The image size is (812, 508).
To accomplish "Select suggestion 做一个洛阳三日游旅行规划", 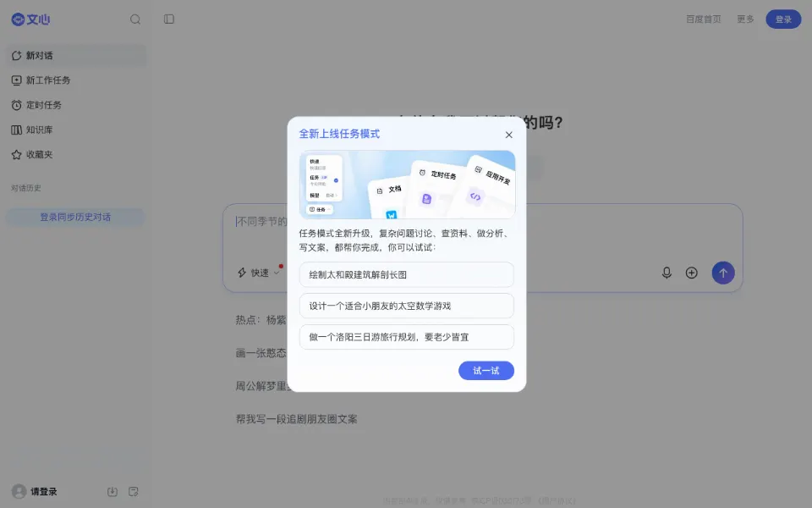I will coord(407,337).
